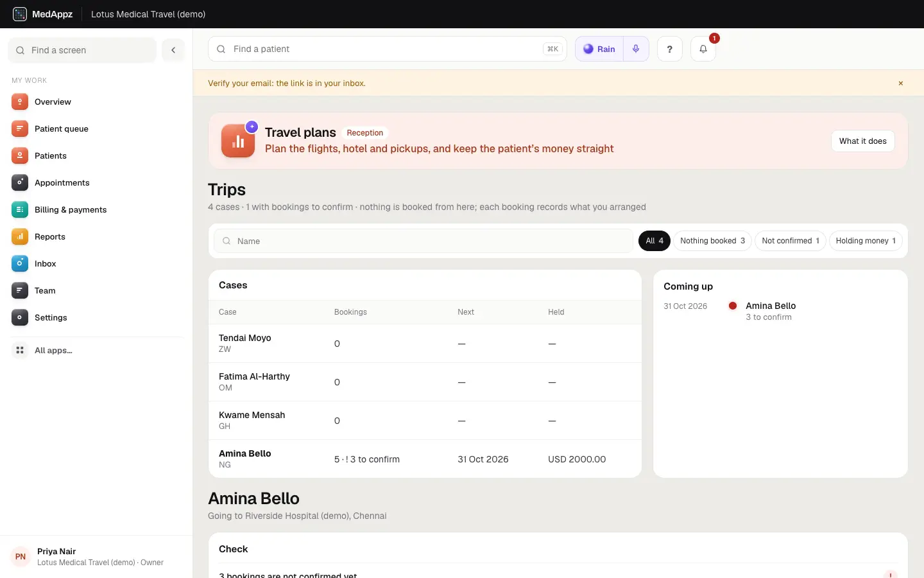
Task: Click the 5 · ! 3 to confirm bookings cell
Action: tap(367, 459)
